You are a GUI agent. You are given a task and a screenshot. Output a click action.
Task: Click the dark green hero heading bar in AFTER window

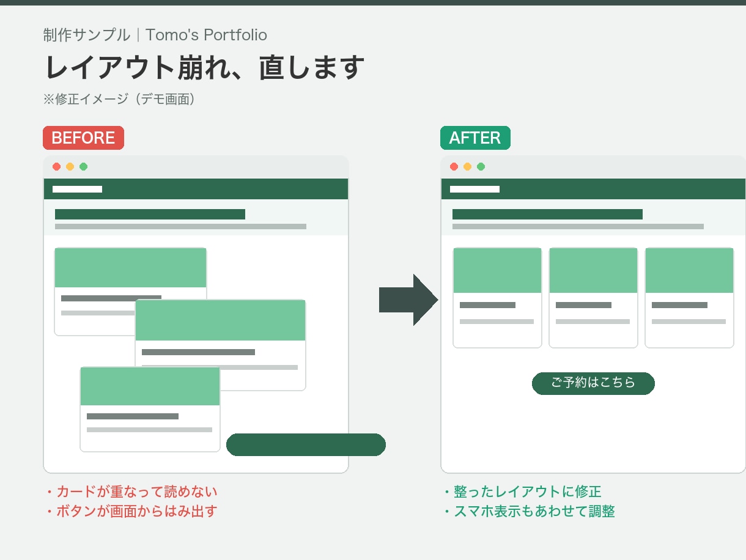click(x=547, y=214)
